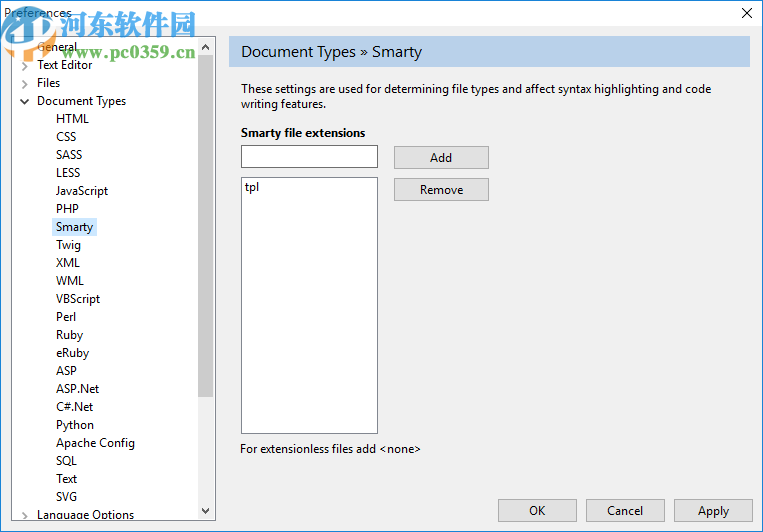Expand the Language Options tree node

[25, 516]
